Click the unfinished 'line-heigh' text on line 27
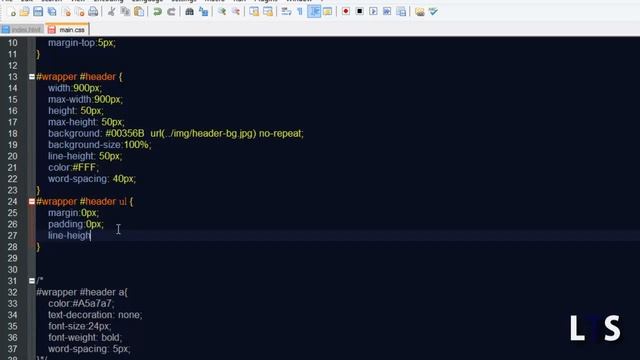The width and height of the screenshot is (640, 360). [x=69, y=236]
